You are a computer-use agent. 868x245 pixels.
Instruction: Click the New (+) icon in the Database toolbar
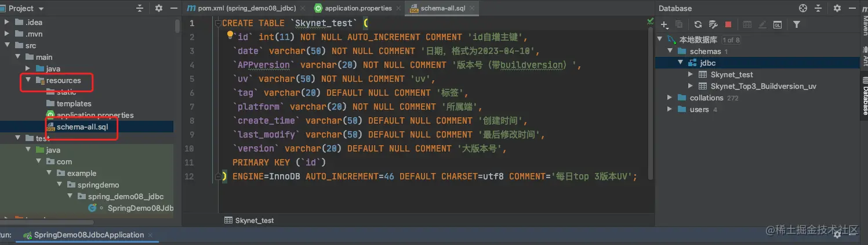pos(664,24)
